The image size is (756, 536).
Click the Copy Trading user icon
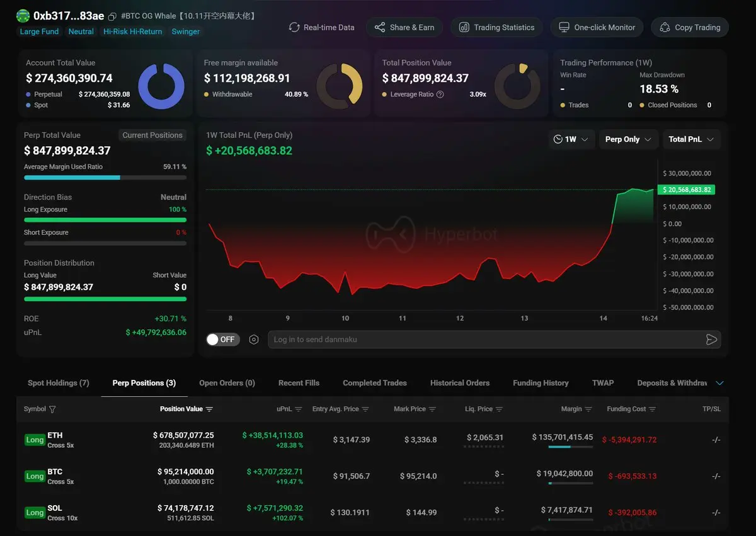click(665, 27)
